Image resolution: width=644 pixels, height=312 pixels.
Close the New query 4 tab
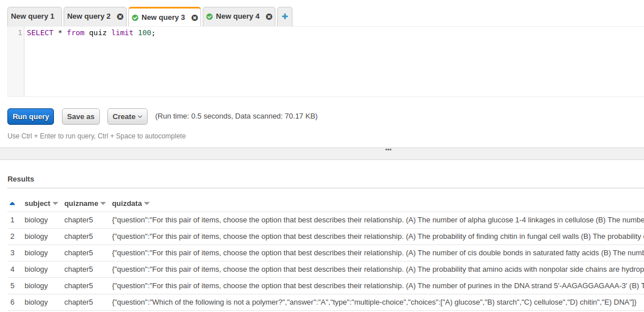269,17
